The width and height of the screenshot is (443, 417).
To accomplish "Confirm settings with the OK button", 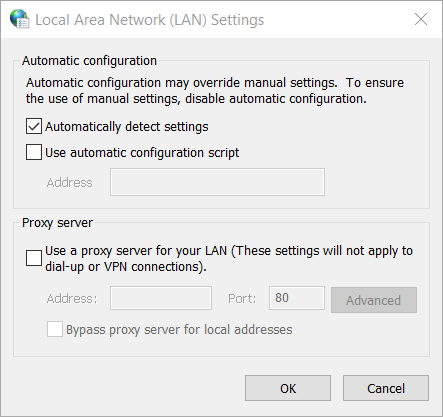I will pyautogui.click(x=288, y=388).
